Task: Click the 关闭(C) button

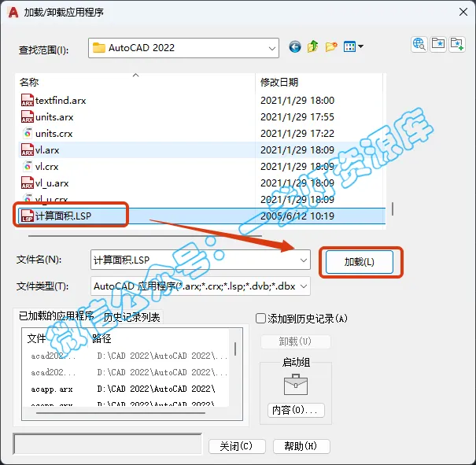Action: 237,446
